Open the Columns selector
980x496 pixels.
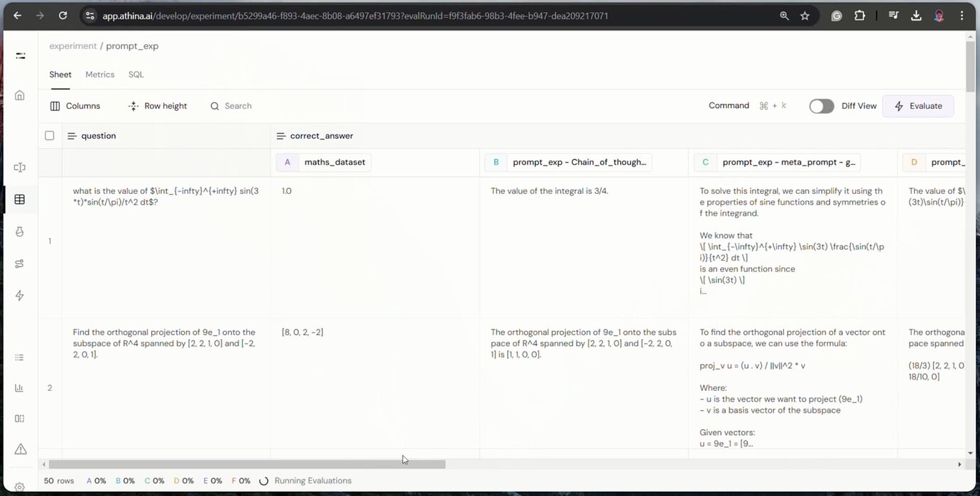(75, 106)
